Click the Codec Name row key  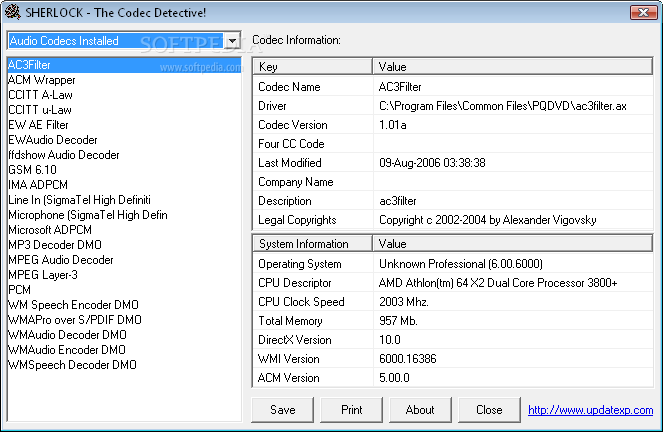pos(289,87)
